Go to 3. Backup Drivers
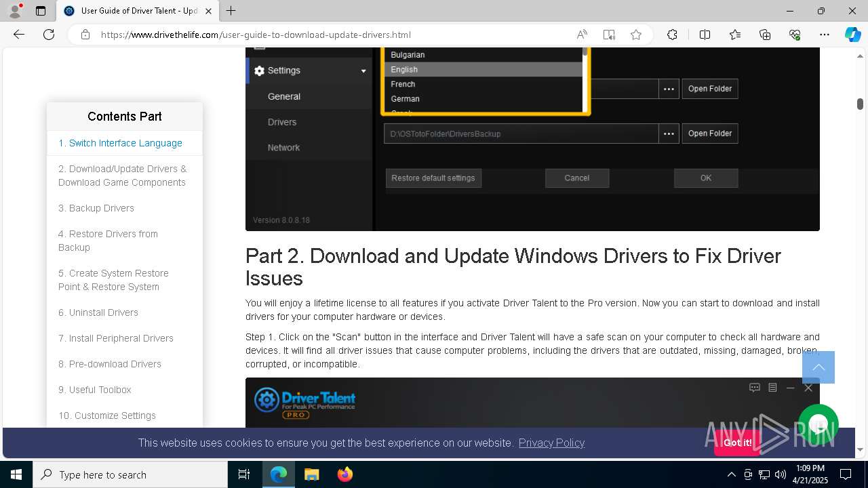Image resolution: width=868 pixels, height=488 pixels. 96,208
